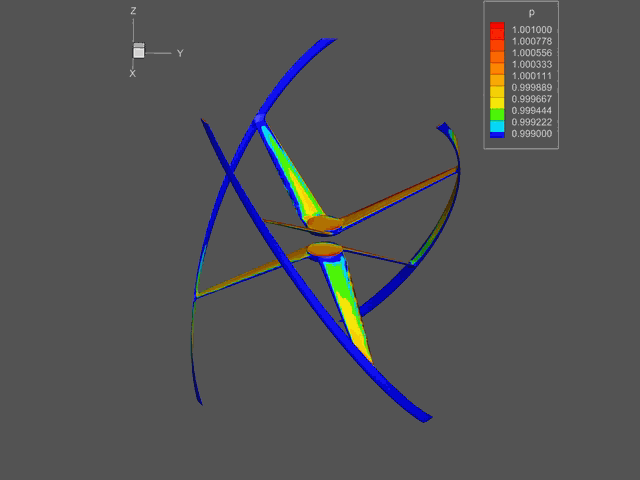Image resolution: width=640 pixels, height=480 pixels.
Task: Click the upper rotor hub disc
Action: (324, 223)
